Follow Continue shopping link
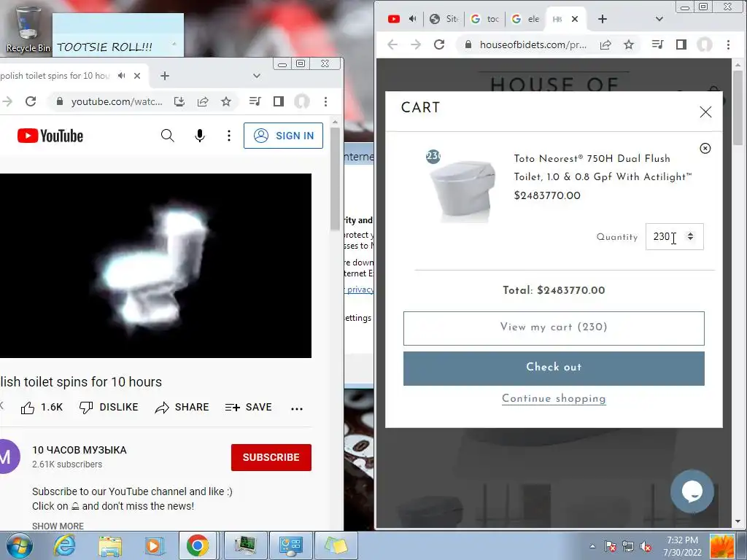 click(x=554, y=399)
